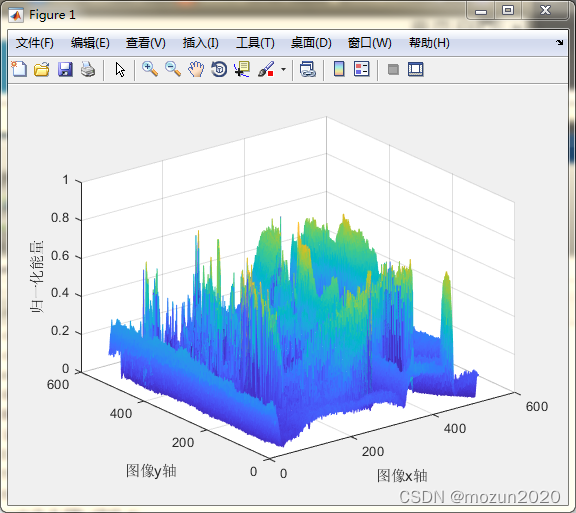This screenshot has height=513, width=576.
Task: Save figure using the floppy disk icon
Action: [65, 69]
